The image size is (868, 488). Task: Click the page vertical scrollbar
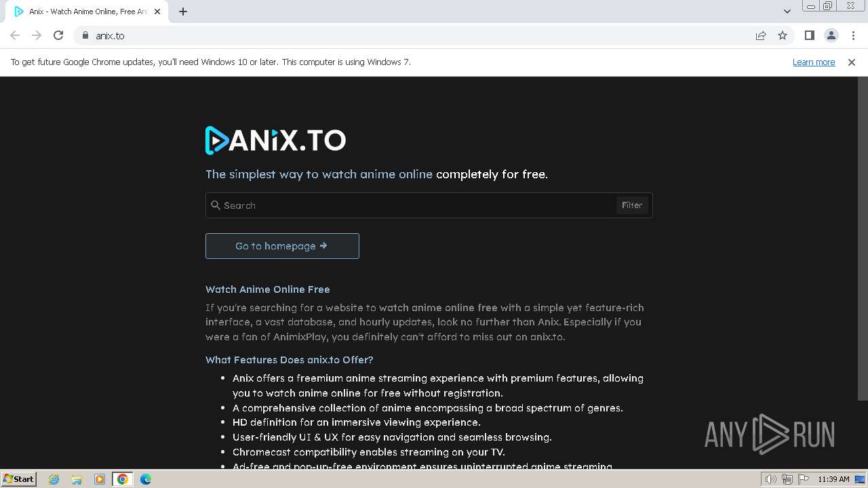coord(863,239)
